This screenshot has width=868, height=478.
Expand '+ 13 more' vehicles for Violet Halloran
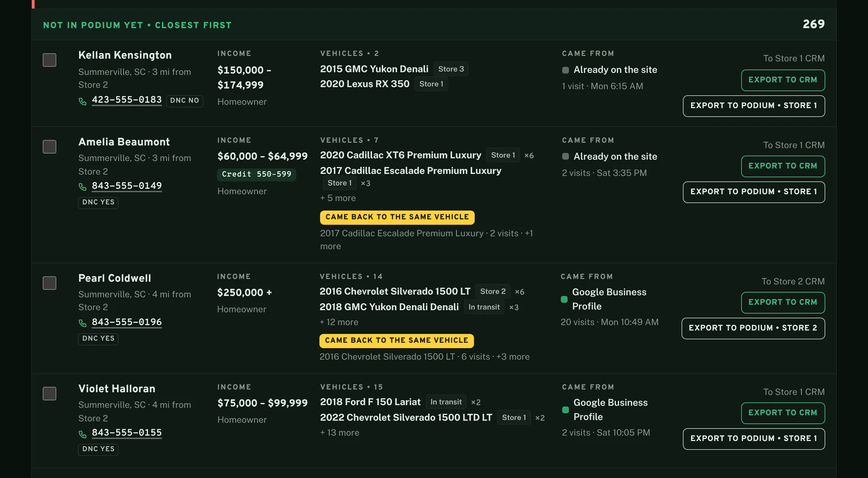coord(340,433)
